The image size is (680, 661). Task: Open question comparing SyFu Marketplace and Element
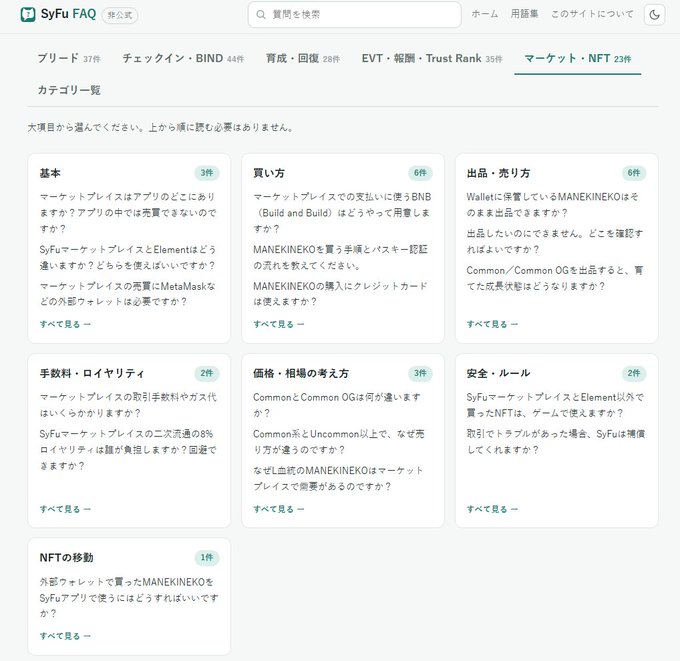coord(128,257)
